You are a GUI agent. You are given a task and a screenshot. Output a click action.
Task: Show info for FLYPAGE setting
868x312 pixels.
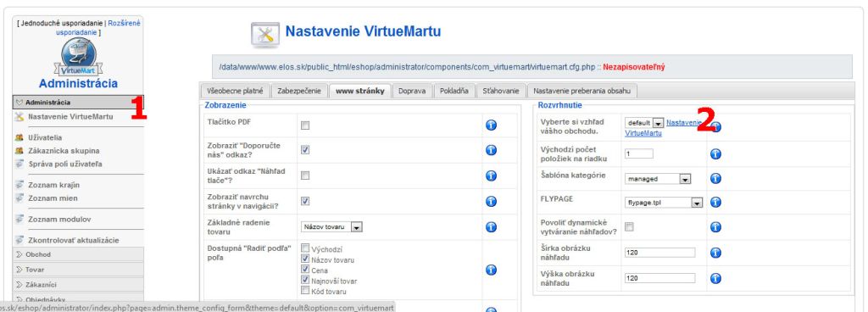click(715, 203)
